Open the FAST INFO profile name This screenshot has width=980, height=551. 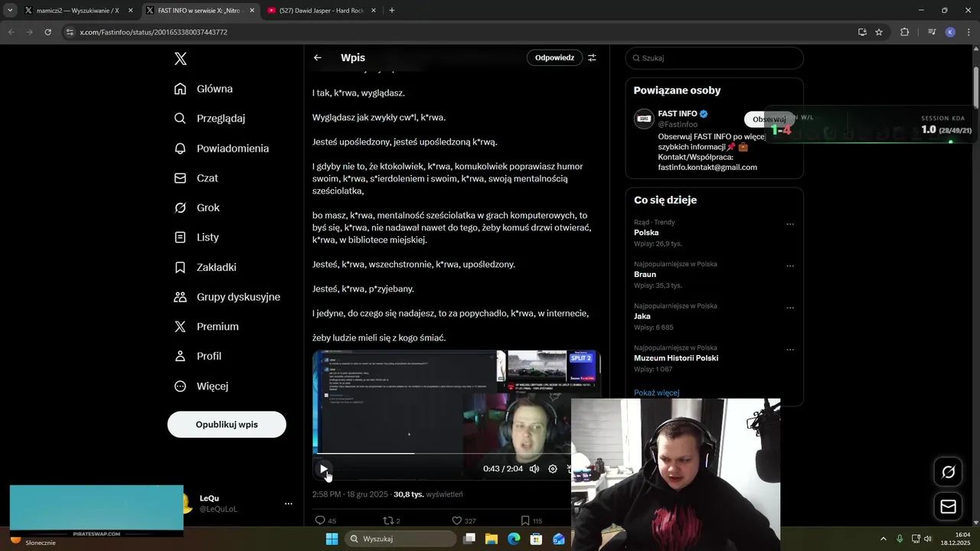(x=677, y=114)
